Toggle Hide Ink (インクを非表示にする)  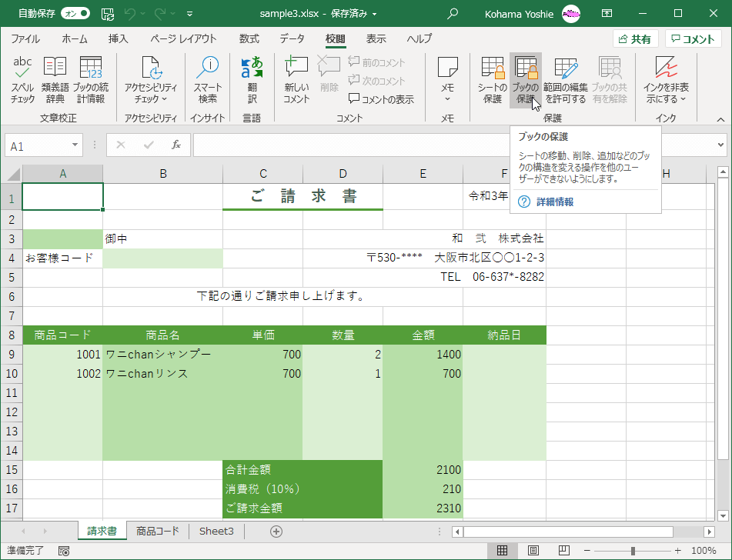point(665,77)
